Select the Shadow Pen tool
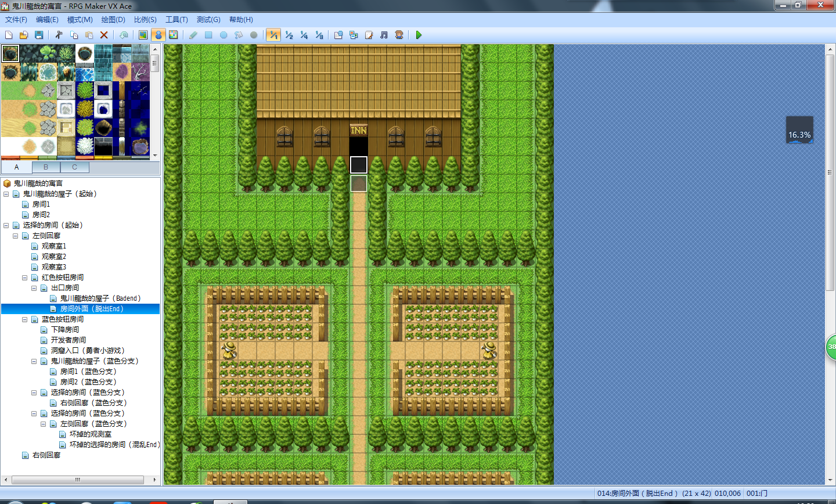The image size is (836, 504). click(254, 35)
